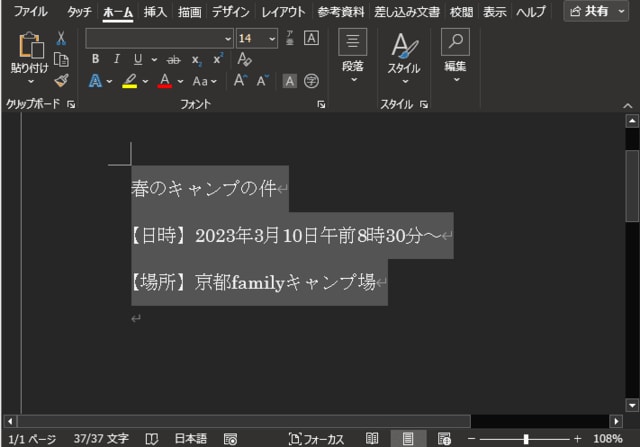Click the フォーカス mode button

316,438
